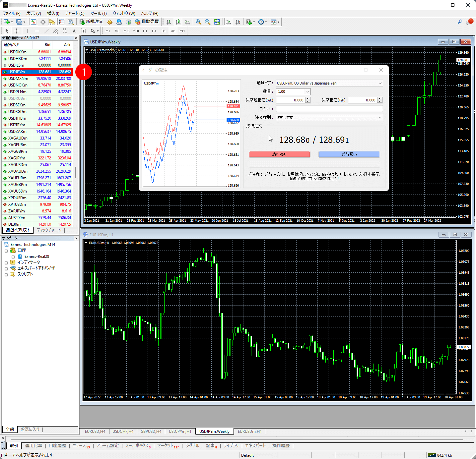Viewport: 476px width, 459px height.
Task: Select the crosshair tool
Action: pyautogui.click(x=16, y=31)
